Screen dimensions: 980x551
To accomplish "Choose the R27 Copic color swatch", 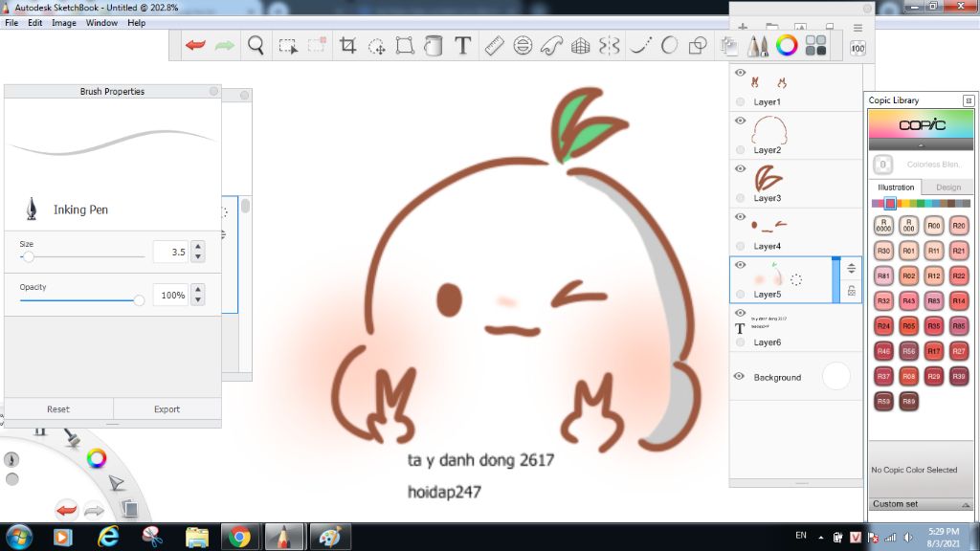I will (959, 351).
